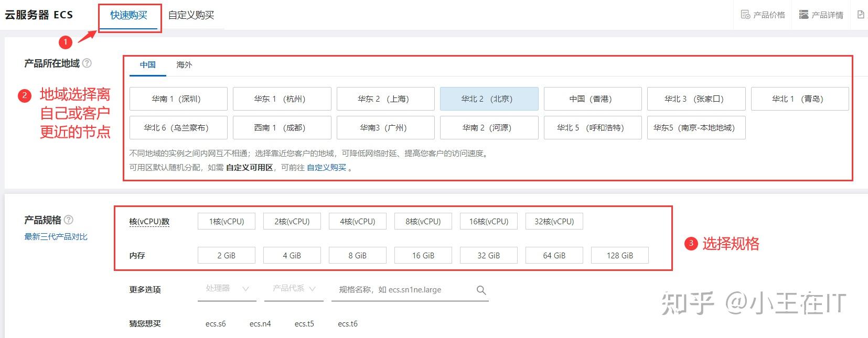The width and height of the screenshot is (868, 338).
Task: Choose region 华南 2 (河源)
Action: point(489,127)
